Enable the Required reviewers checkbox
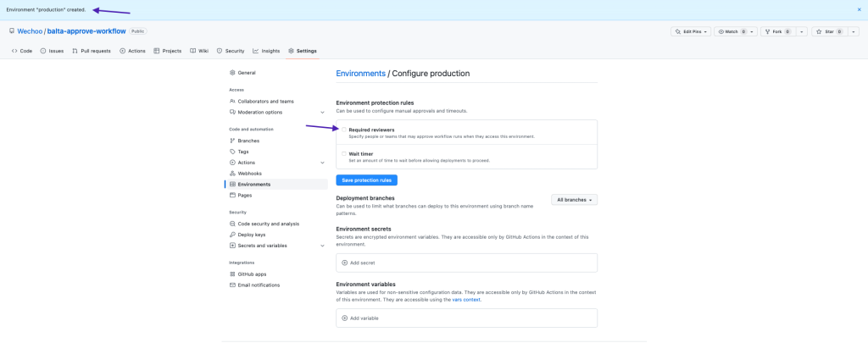The height and width of the screenshot is (343, 868). pyautogui.click(x=344, y=130)
